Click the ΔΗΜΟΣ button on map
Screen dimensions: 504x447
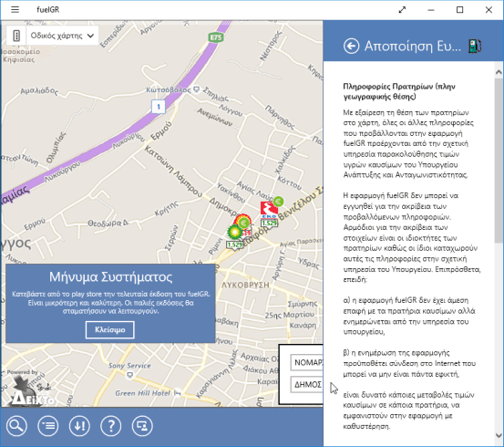click(x=307, y=385)
